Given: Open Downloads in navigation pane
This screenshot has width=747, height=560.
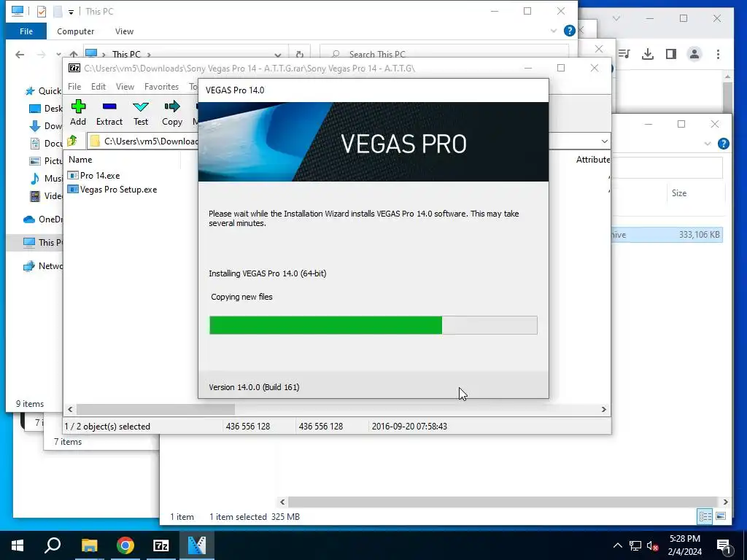Looking at the screenshot, I should [x=46, y=126].
